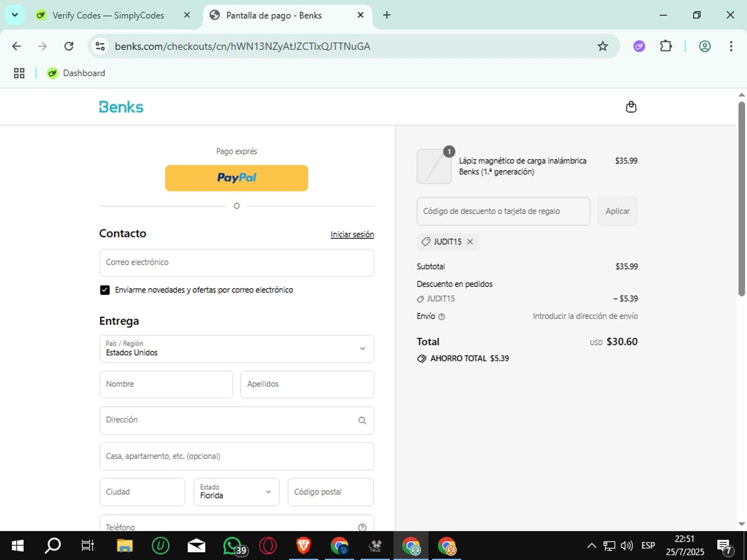Close the Verify Codes SimplyCodes tab
The height and width of the screenshot is (560, 747).
pyautogui.click(x=187, y=15)
